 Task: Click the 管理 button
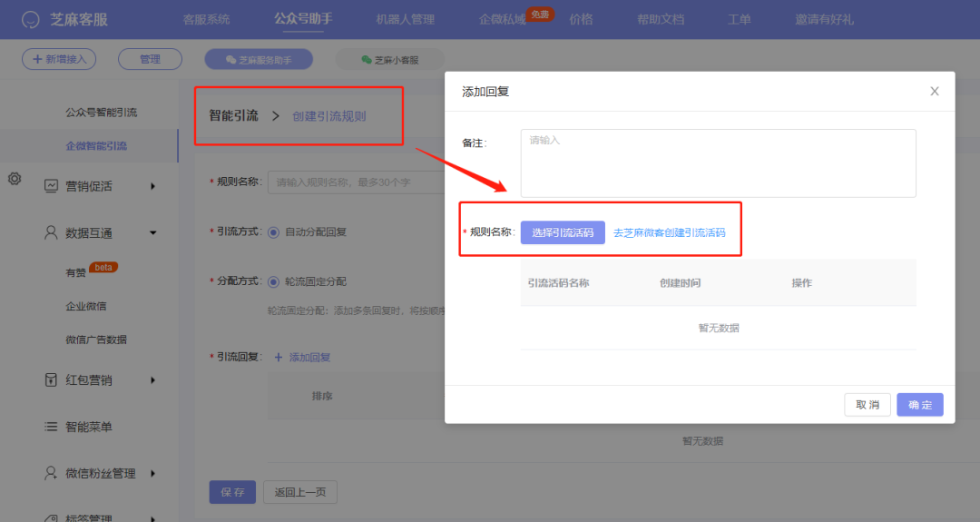point(150,59)
